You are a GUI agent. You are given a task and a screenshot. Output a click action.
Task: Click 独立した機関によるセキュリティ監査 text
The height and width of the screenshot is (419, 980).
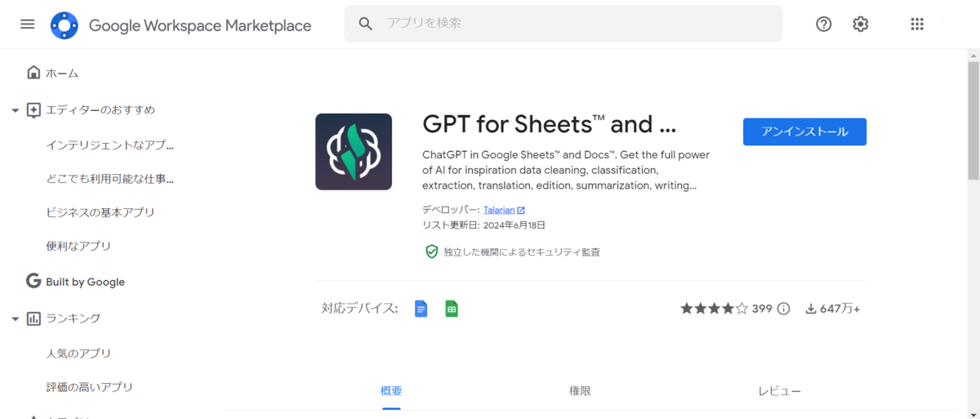(x=522, y=252)
